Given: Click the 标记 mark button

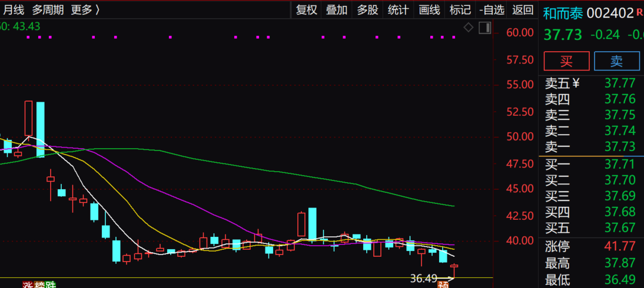Looking at the screenshot, I should point(460,10).
